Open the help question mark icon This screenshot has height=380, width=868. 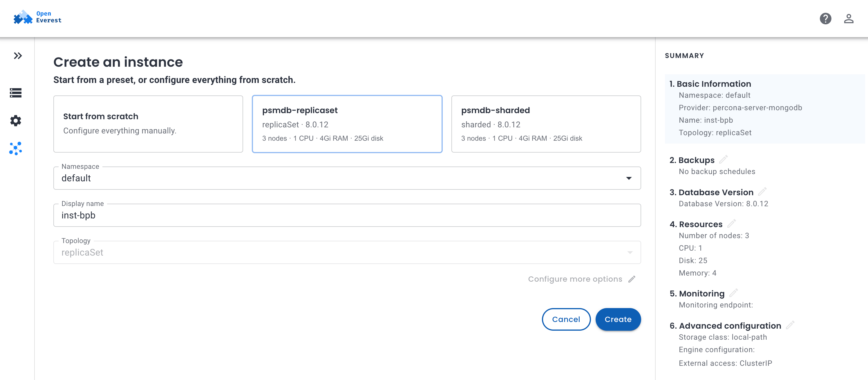pos(825,19)
